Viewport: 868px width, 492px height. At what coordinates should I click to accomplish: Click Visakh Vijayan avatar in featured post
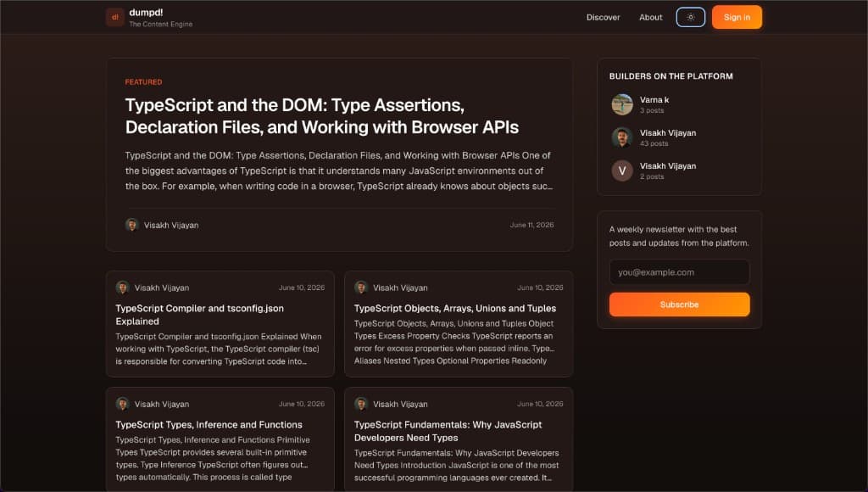tap(131, 225)
